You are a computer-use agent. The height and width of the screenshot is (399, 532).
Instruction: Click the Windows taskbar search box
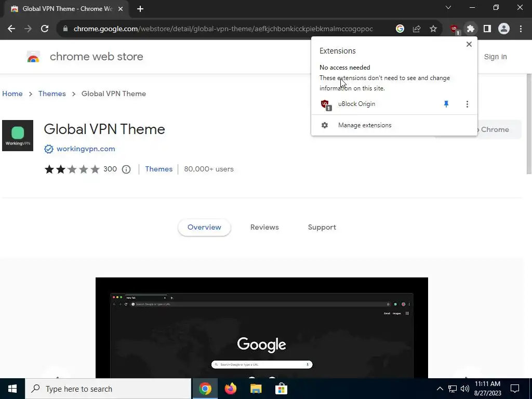[x=108, y=389]
